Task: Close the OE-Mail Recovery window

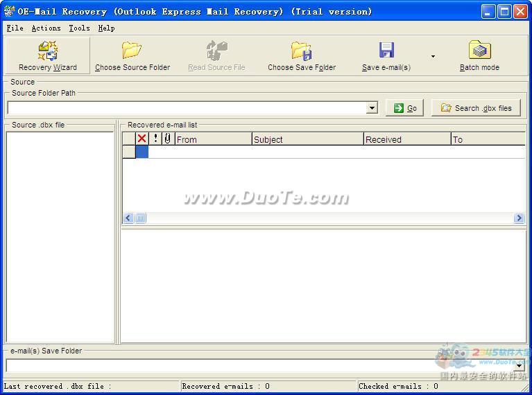Action: [x=520, y=12]
